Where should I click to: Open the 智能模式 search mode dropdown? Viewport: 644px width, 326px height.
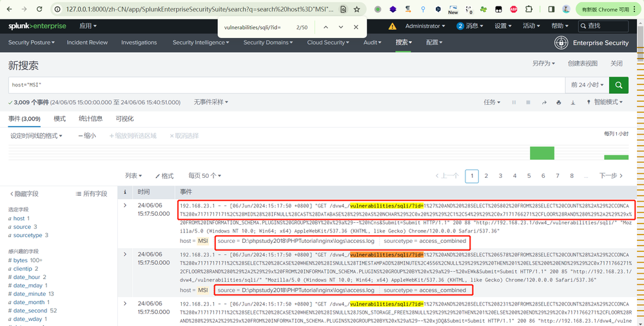[605, 102]
